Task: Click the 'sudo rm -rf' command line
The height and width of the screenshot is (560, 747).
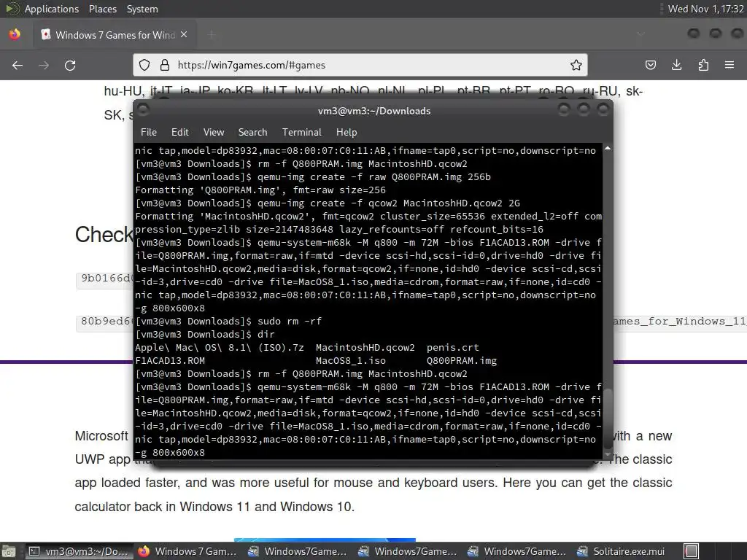Action: tap(290, 322)
